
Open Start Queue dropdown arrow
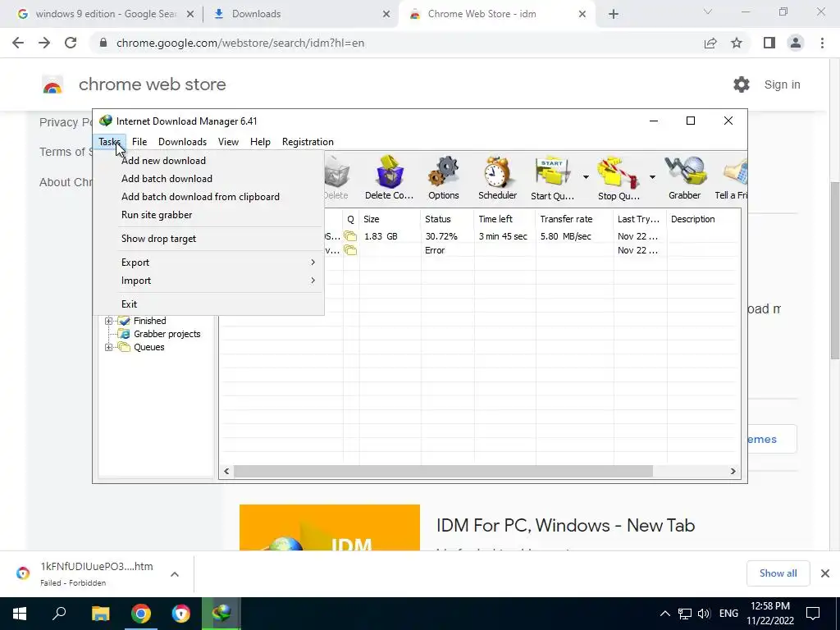point(586,177)
